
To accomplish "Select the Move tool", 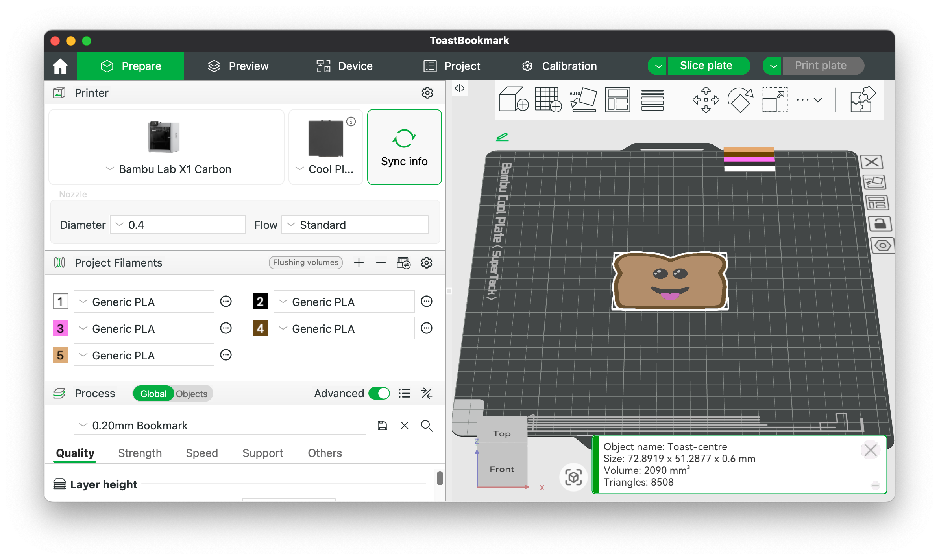I will [706, 99].
